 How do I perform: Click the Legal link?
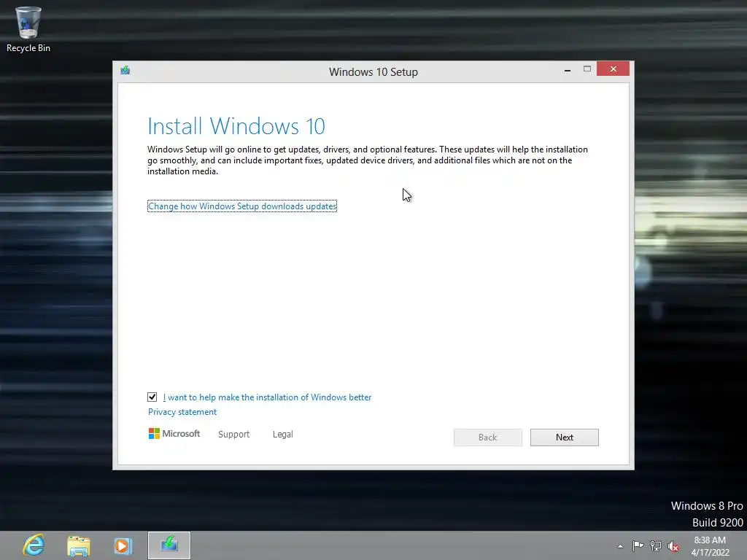(282, 435)
